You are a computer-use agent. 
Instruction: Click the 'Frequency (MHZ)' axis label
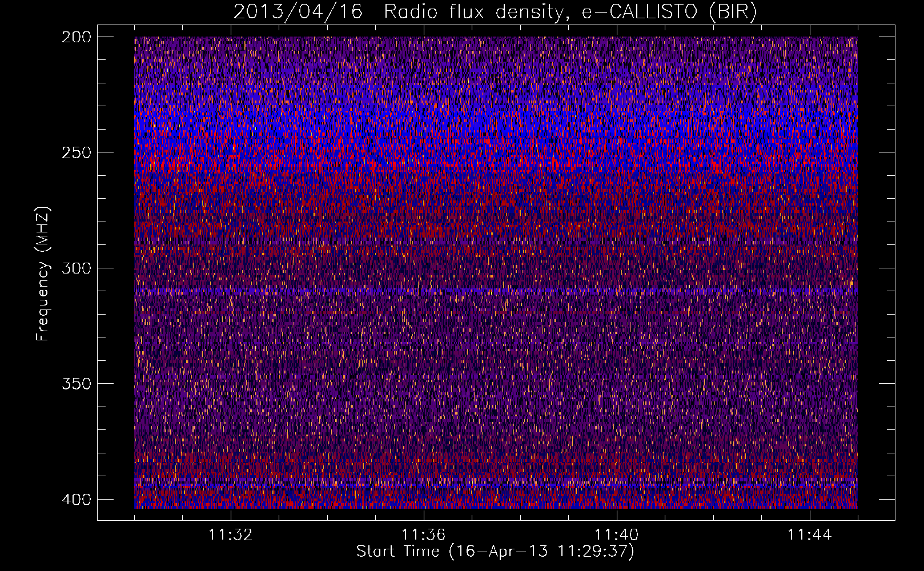pyautogui.click(x=43, y=274)
